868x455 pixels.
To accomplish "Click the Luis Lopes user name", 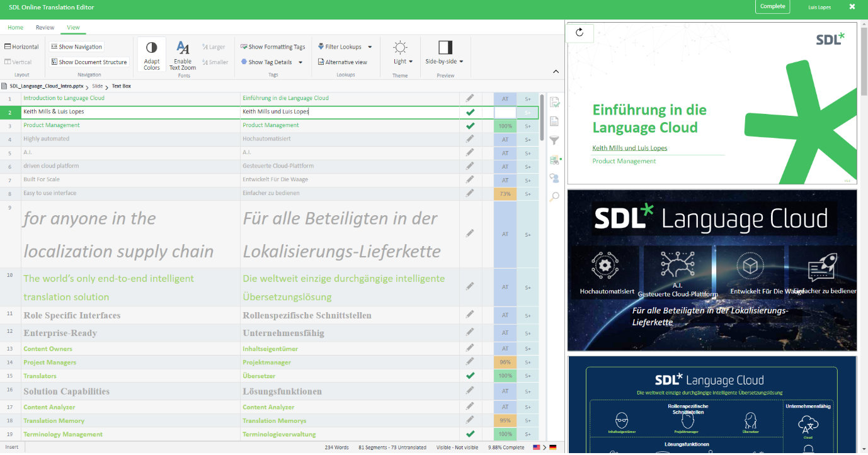I will 819,7.
